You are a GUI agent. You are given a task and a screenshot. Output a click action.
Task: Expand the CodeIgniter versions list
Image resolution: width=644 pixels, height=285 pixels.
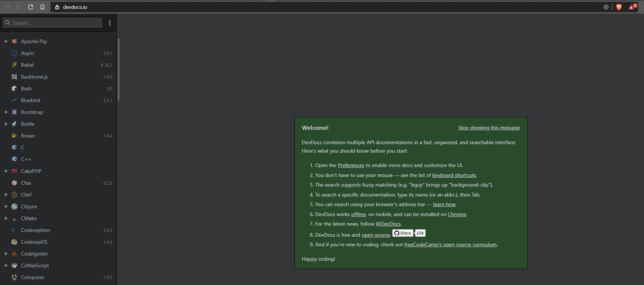[6, 254]
